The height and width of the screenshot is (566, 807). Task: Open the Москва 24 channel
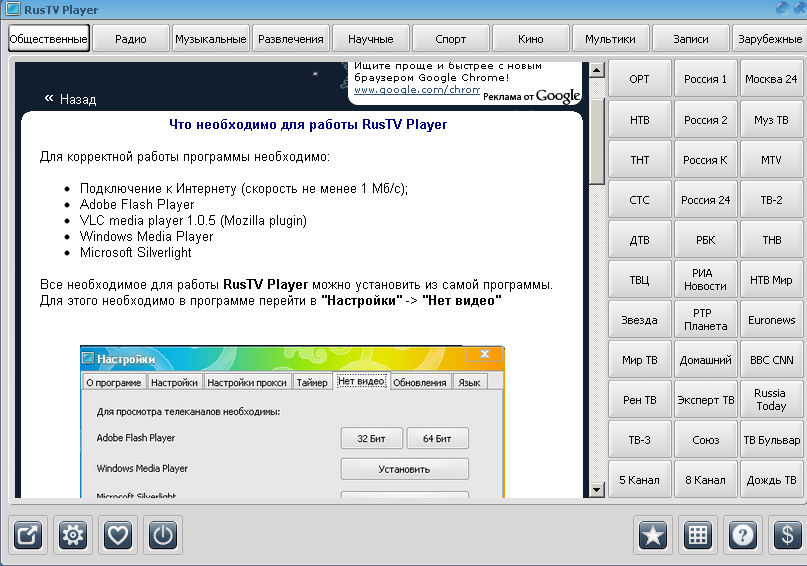point(771,79)
